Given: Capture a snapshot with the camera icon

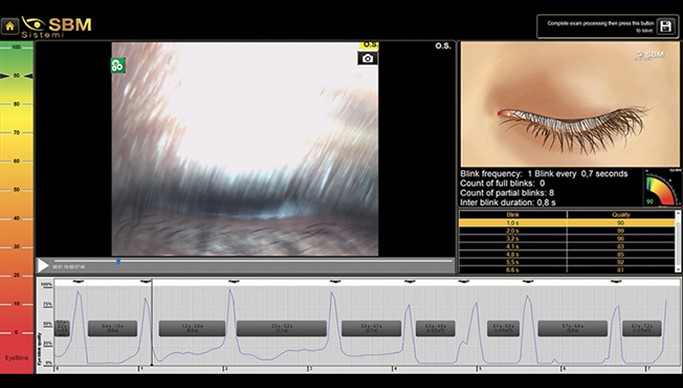Looking at the screenshot, I should [368, 58].
